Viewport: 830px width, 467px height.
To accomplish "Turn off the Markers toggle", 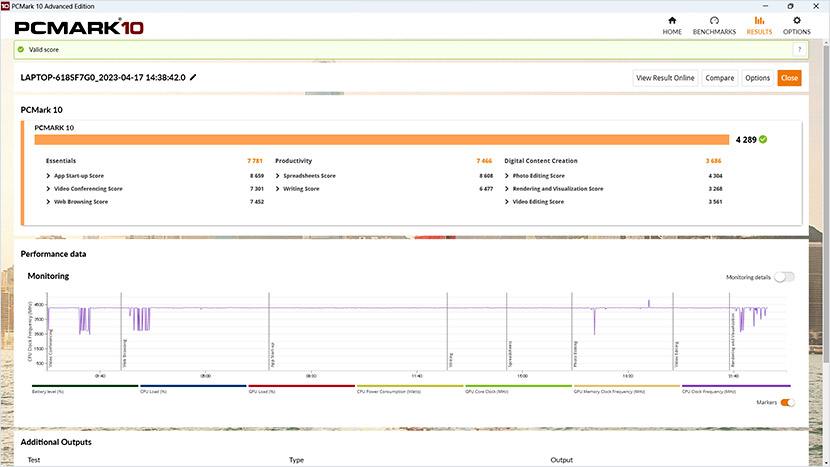I will coord(787,402).
